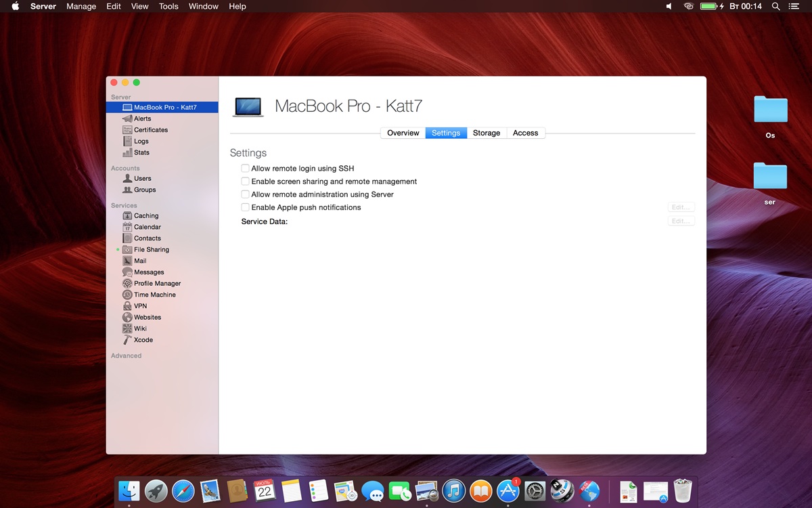The height and width of the screenshot is (508, 812).
Task: Open the Apple menu
Action: click(x=15, y=6)
